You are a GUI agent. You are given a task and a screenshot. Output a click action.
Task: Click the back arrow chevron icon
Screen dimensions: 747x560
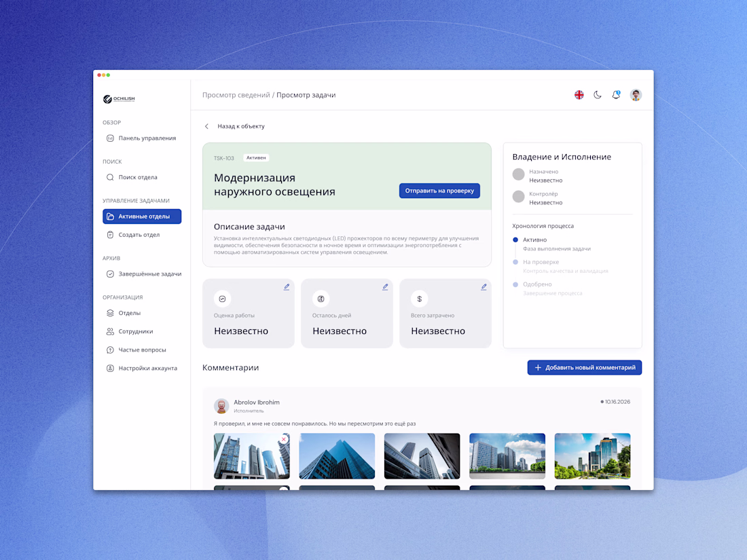pos(206,126)
